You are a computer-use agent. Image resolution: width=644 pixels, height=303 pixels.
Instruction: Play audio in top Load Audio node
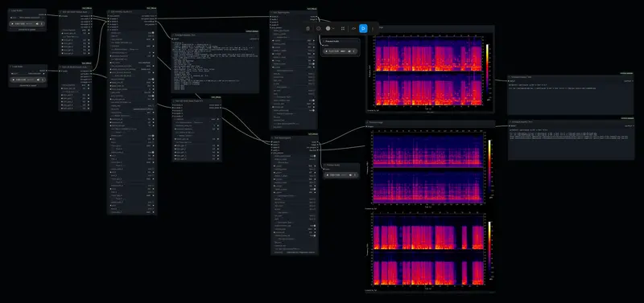click(13, 24)
